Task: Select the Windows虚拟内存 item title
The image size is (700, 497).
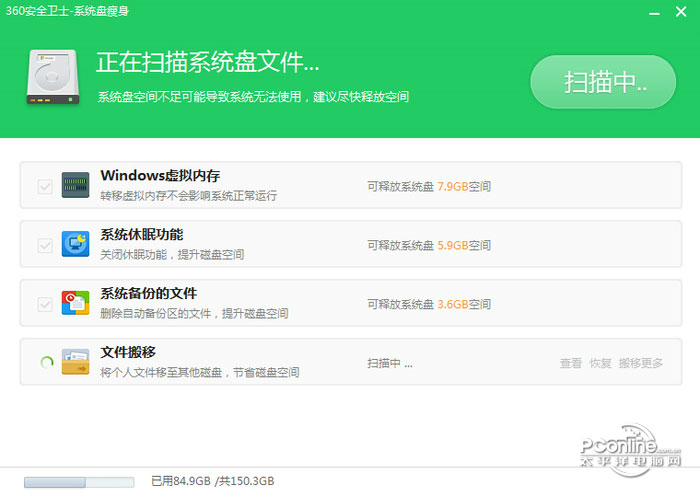Action: [x=160, y=175]
